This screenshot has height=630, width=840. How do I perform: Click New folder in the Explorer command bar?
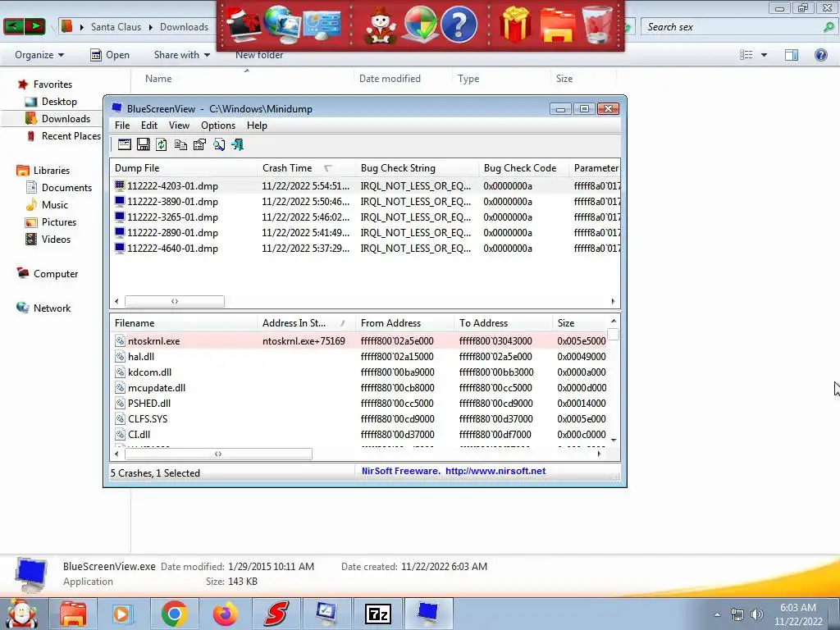coord(259,55)
